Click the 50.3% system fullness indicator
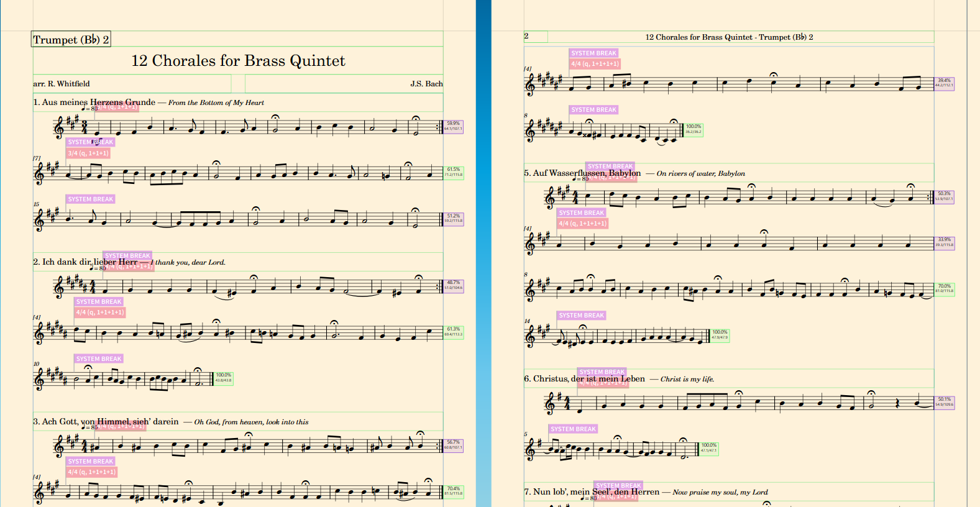This screenshot has width=980, height=507. [x=945, y=196]
